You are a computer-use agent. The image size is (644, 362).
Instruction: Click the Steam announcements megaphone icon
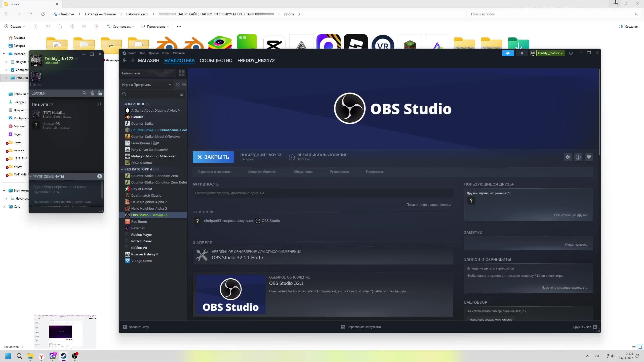(x=508, y=53)
